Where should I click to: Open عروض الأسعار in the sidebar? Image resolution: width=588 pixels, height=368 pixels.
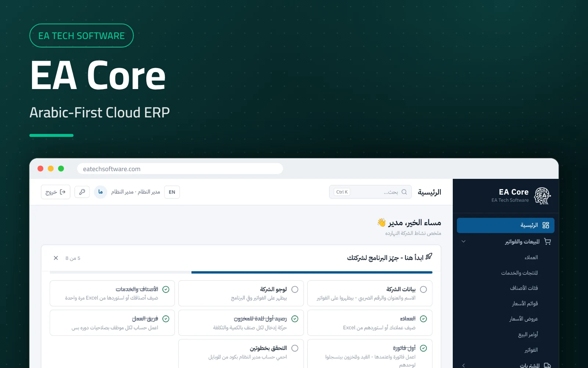pos(523,319)
